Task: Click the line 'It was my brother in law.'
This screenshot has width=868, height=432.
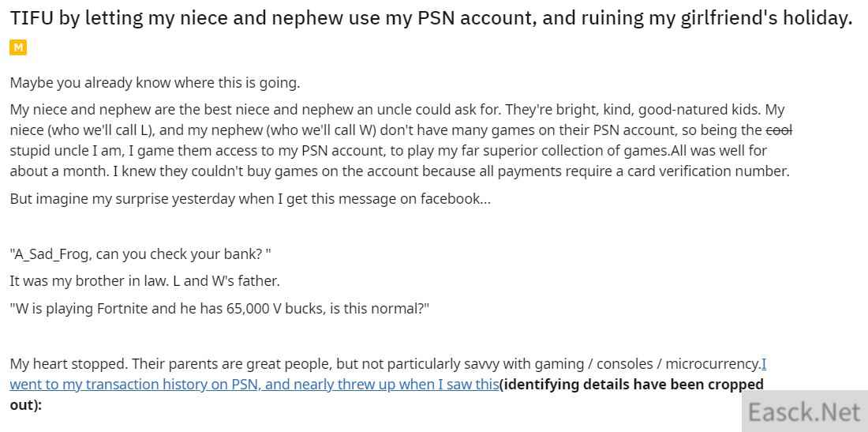Action: [90, 281]
